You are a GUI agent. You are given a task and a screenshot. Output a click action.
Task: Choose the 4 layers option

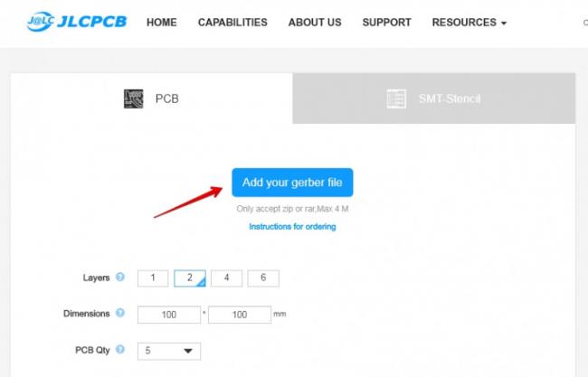point(226,278)
